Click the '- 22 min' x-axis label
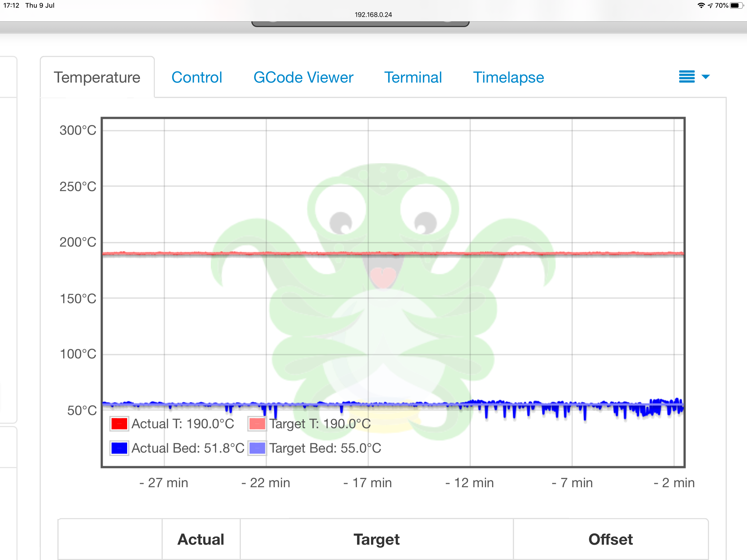Viewport: 747px width, 560px height. point(266,483)
